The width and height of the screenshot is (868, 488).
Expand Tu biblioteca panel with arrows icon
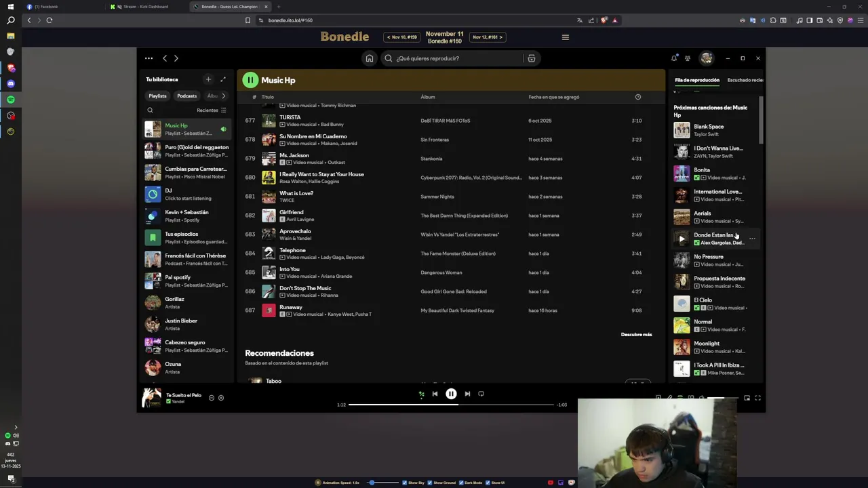223,79
